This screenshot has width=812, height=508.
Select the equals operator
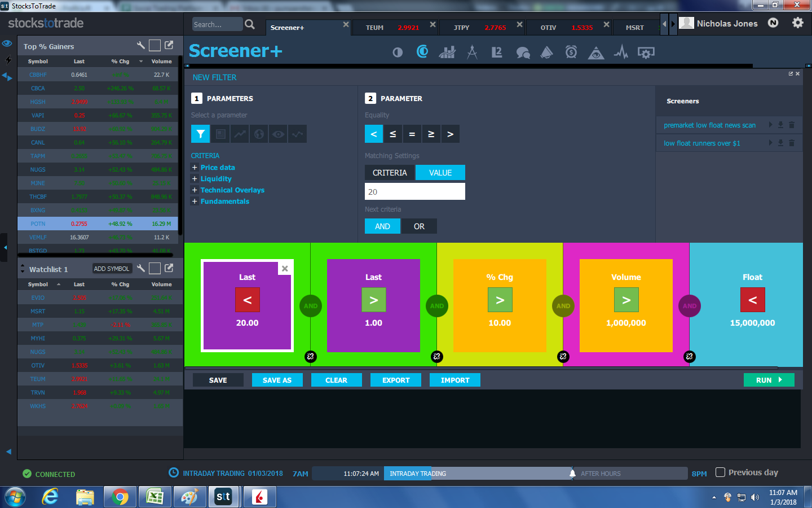pyautogui.click(x=412, y=134)
